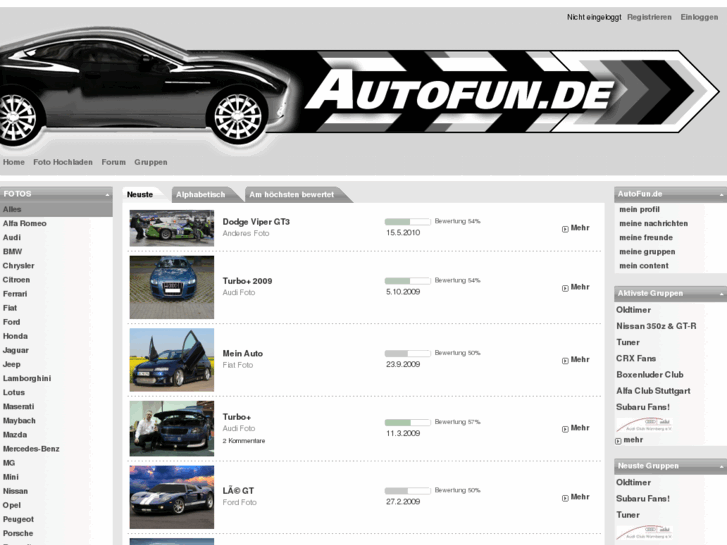Open meine freunde link
Screen dimensions: 727x545
pyautogui.click(x=646, y=237)
